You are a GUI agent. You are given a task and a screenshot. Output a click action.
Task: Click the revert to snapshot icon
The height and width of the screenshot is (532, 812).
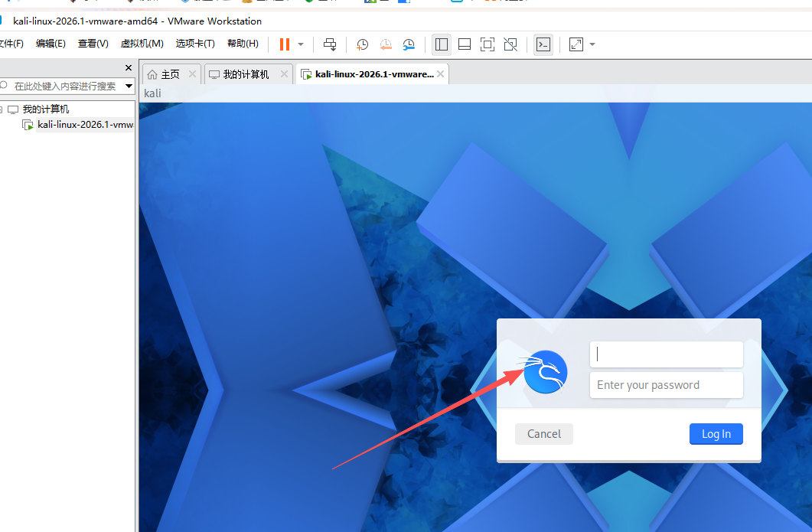(386, 44)
